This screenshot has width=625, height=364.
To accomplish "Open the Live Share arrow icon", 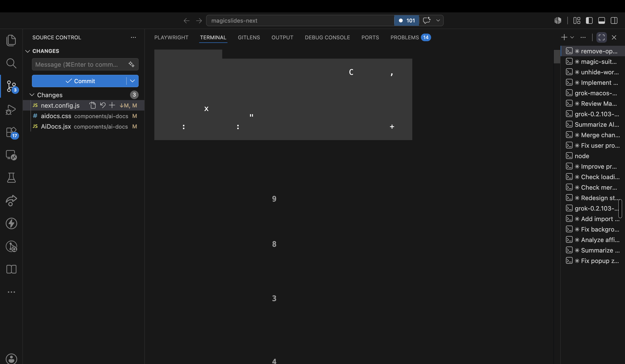I will tap(11, 201).
